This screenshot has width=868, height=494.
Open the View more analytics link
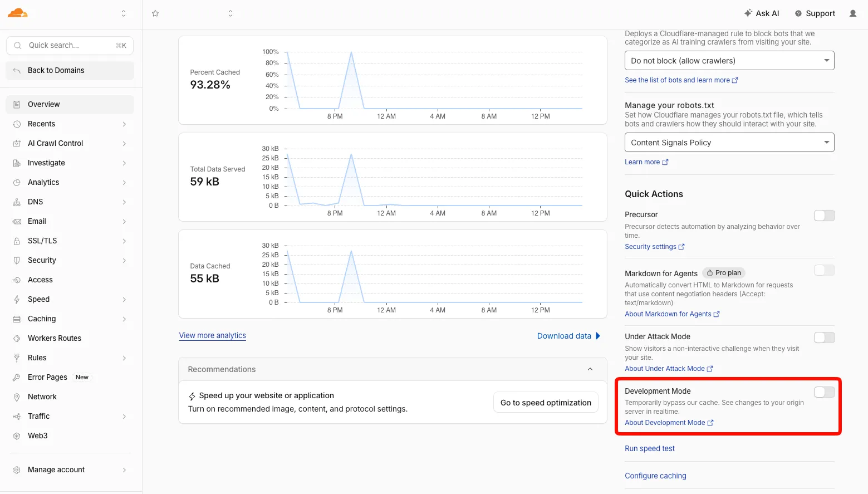click(213, 335)
